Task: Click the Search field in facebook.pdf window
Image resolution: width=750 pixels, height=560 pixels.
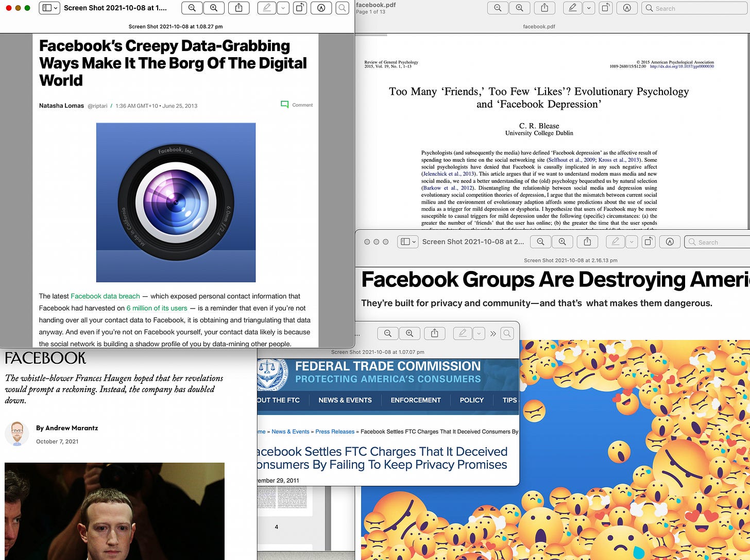Action: coord(695,8)
